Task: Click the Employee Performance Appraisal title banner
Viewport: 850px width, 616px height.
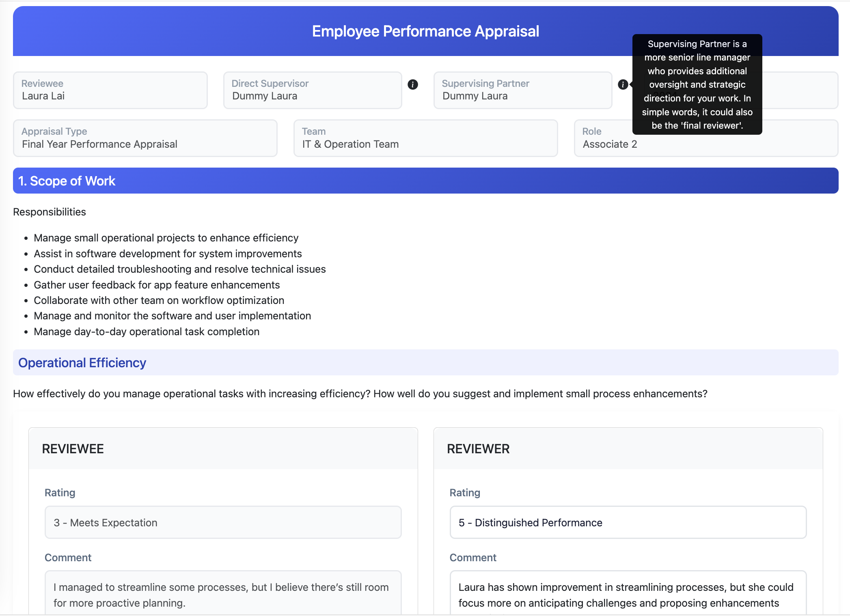Action: [x=425, y=31]
